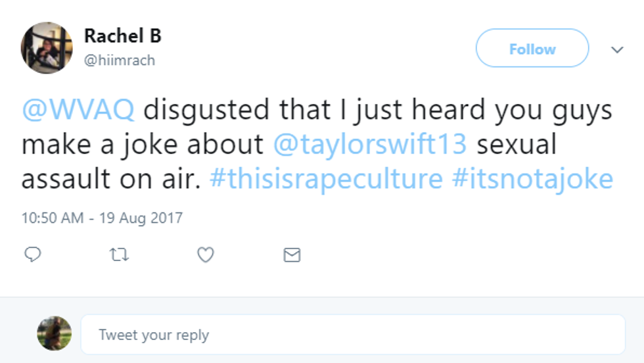Visit the @hiimrach handle link
Image resolution: width=644 pixels, height=363 pixels.
tap(120, 60)
